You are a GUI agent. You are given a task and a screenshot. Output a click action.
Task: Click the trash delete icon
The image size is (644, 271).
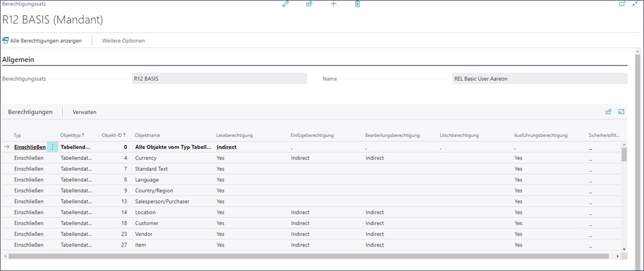click(357, 4)
